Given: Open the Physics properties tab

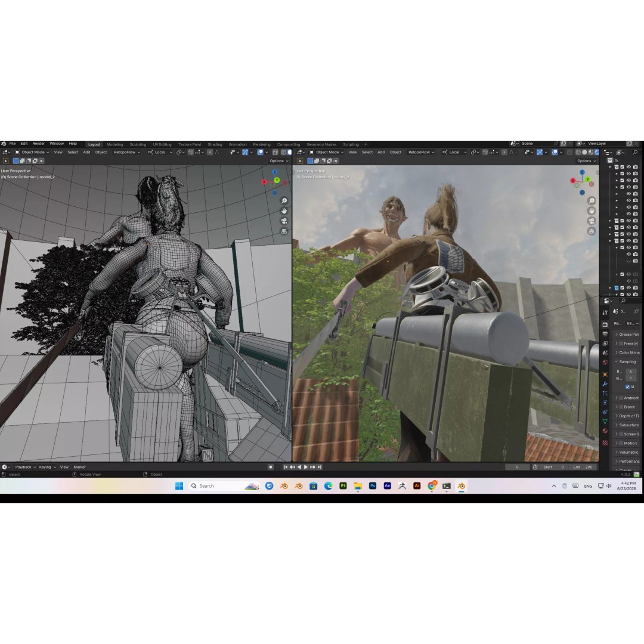Looking at the screenshot, I should [605, 402].
